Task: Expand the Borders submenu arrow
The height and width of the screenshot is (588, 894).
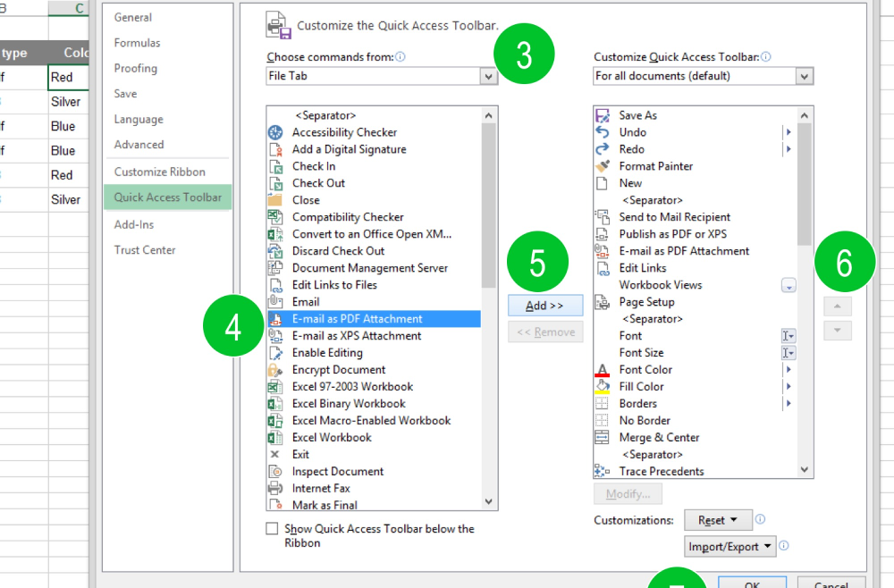Action: pos(789,403)
